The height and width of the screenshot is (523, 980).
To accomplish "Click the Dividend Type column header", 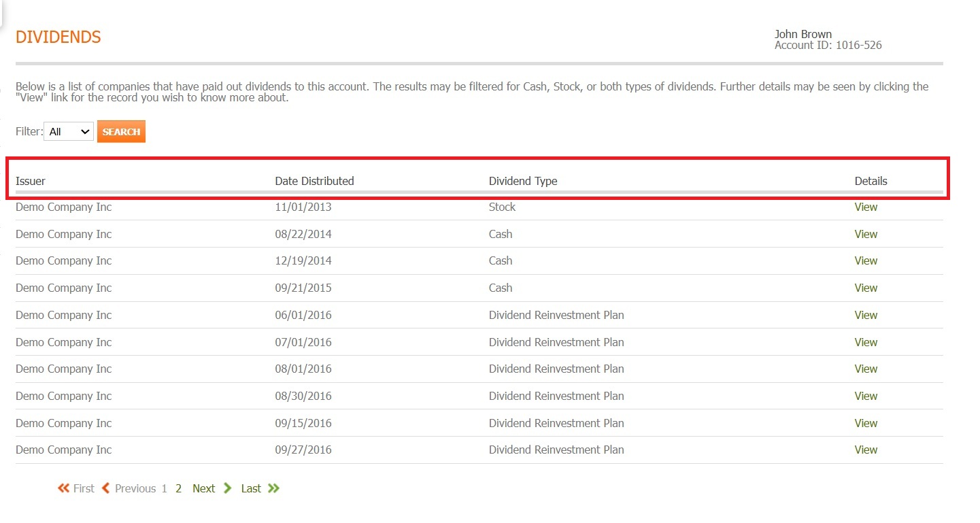I will coord(523,181).
